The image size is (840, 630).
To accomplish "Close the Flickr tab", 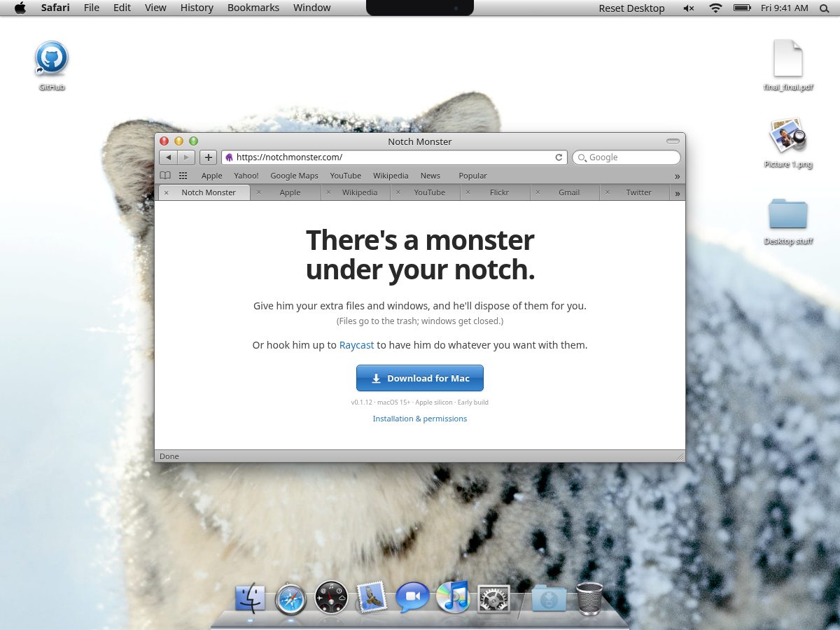I will [x=468, y=192].
